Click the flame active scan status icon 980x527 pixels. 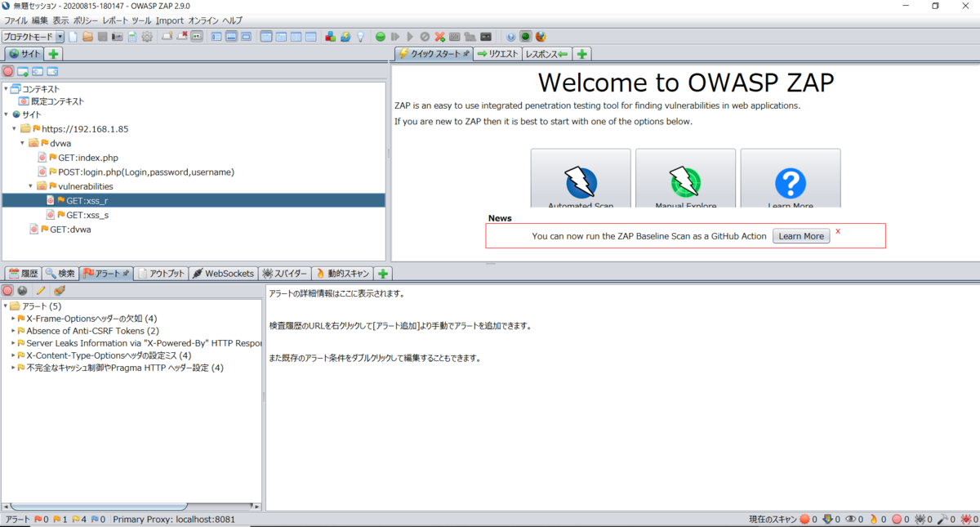point(873,519)
